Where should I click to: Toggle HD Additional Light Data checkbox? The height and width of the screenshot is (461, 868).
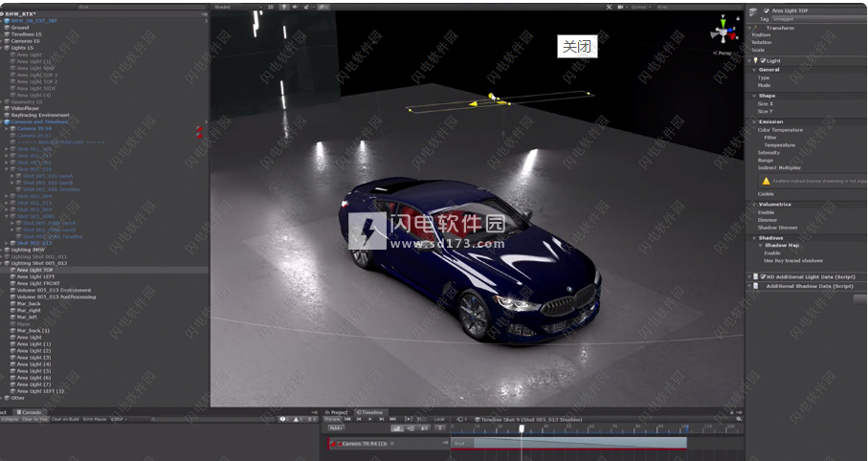click(763, 276)
